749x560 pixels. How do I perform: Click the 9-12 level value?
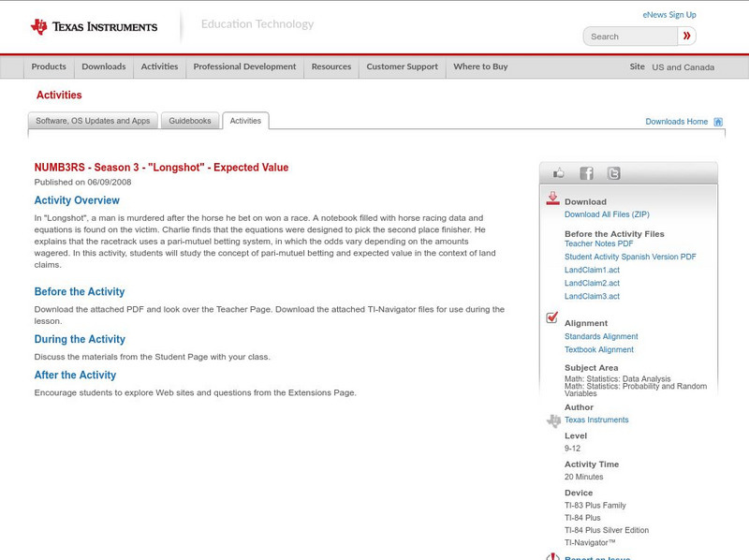572,449
